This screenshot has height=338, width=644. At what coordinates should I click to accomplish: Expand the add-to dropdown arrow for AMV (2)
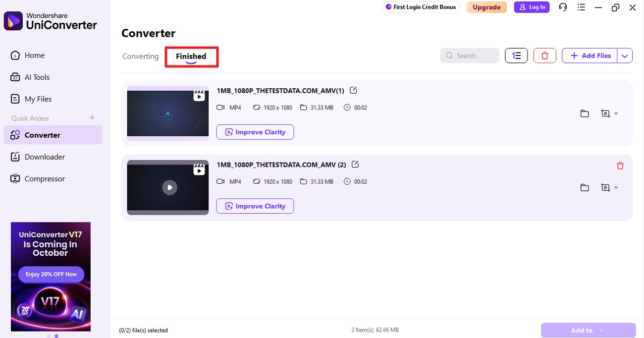[x=616, y=187]
